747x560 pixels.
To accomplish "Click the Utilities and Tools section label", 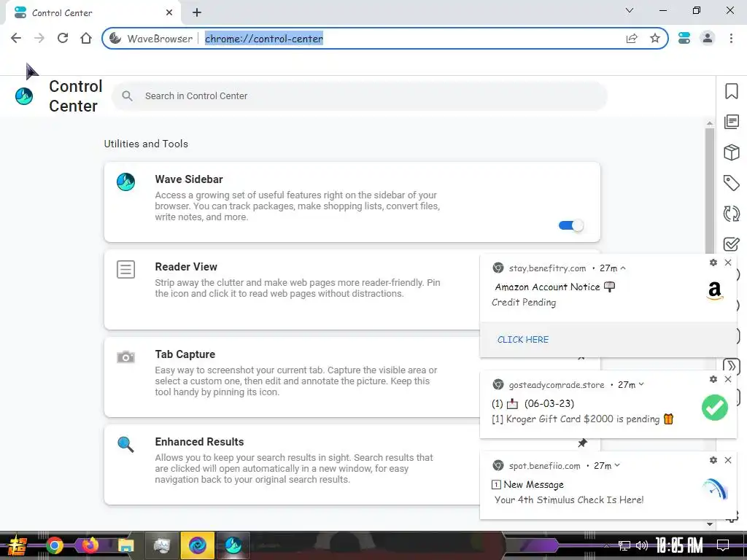I will [x=146, y=144].
